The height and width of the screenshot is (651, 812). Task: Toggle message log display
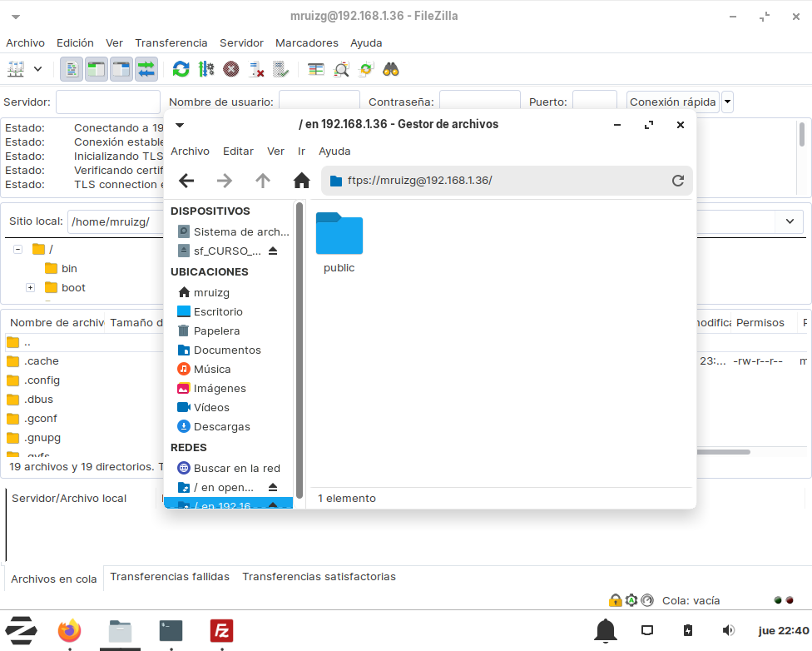click(72, 69)
